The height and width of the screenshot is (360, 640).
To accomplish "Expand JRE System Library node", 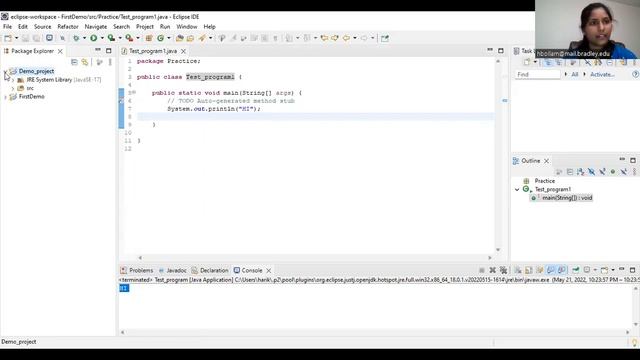I will 13,80.
